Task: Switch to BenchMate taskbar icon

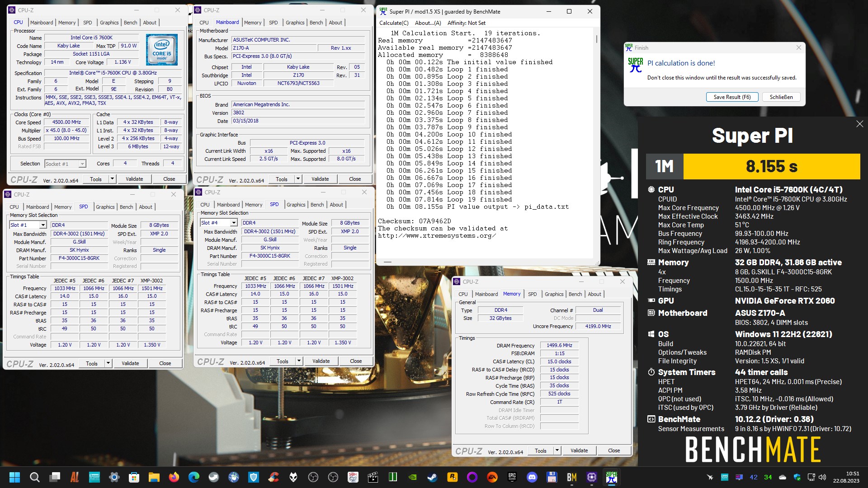Action: (571, 477)
